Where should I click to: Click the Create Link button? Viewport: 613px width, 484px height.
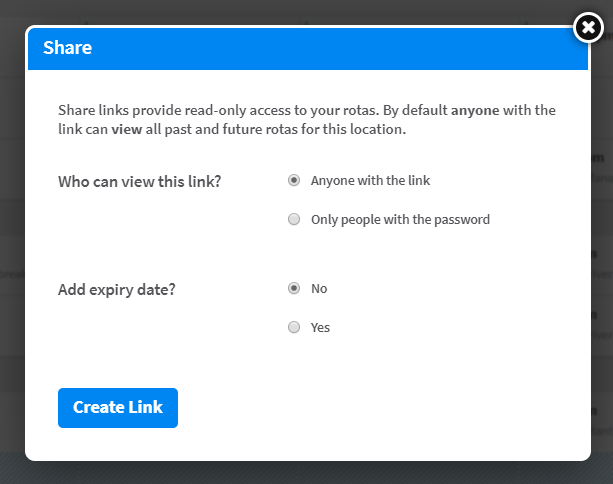point(118,408)
